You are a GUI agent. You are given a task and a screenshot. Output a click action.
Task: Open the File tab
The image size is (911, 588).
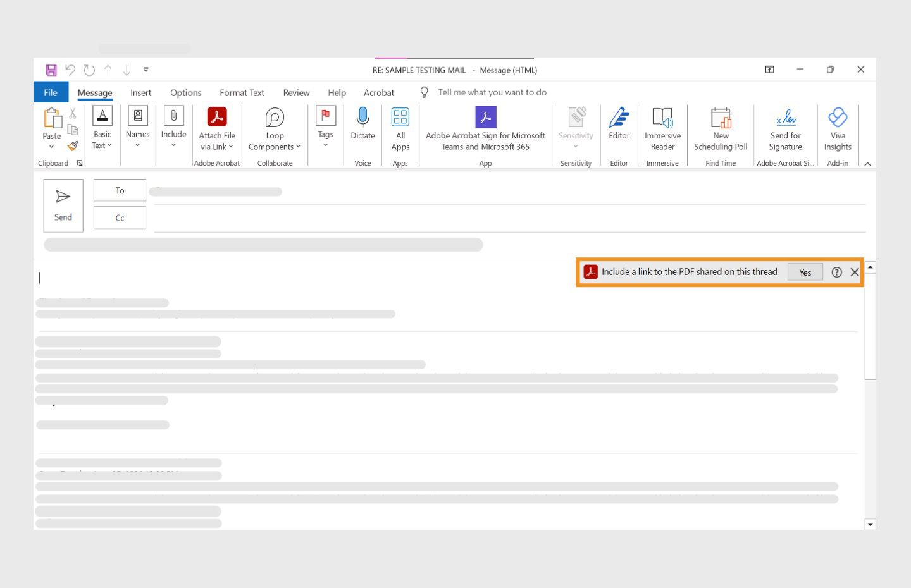point(51,92)
